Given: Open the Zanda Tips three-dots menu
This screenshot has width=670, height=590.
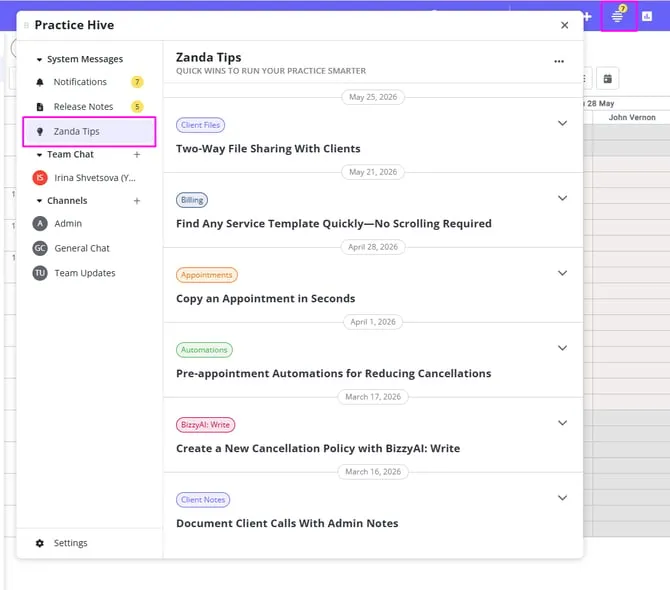Looking at the screenshot, I should tap(559, 61).
